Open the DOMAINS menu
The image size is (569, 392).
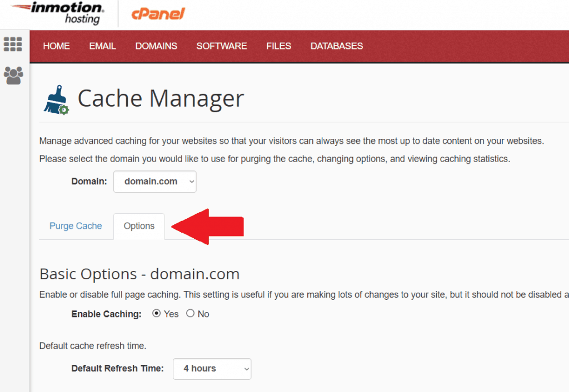click(156, 46)
